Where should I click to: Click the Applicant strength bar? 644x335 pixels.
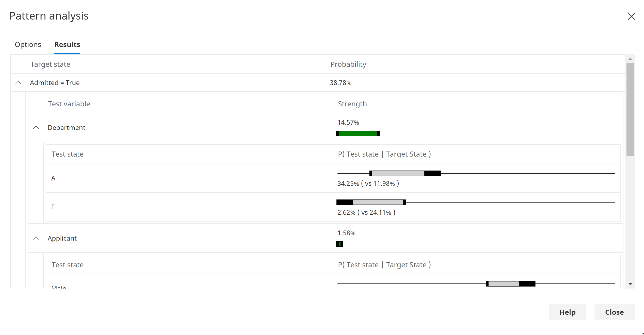pos(340,244)
